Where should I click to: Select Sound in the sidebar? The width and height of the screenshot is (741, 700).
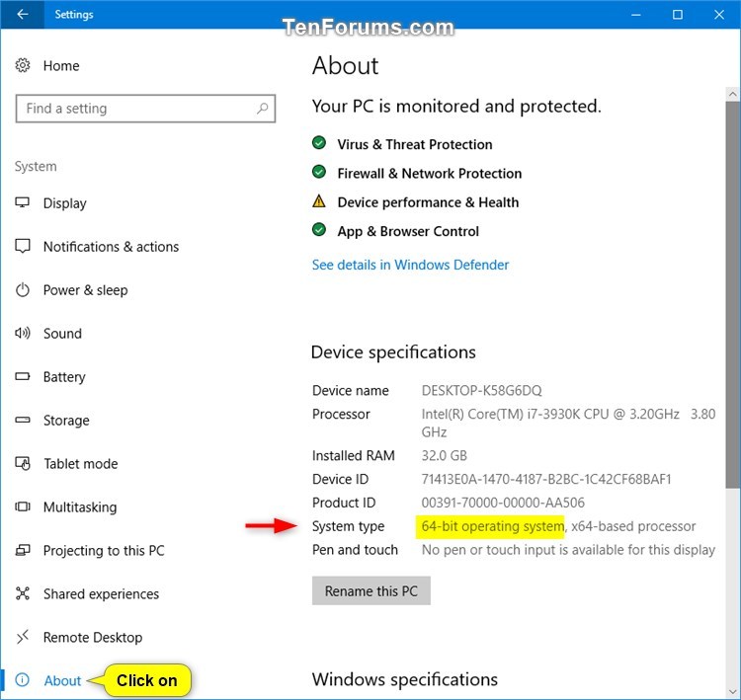point(62,334)
